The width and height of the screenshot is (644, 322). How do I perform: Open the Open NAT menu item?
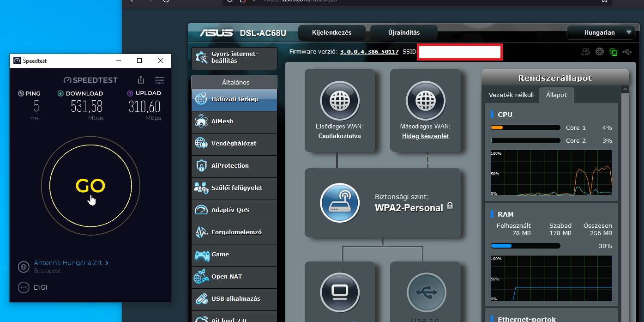click(234, 277)
